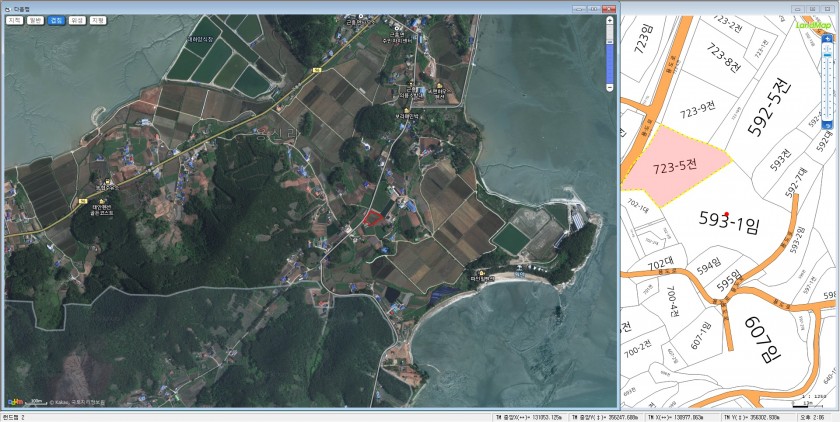Click the red parcel outline on satellite map
840x422 pixels.
point(372,219)
